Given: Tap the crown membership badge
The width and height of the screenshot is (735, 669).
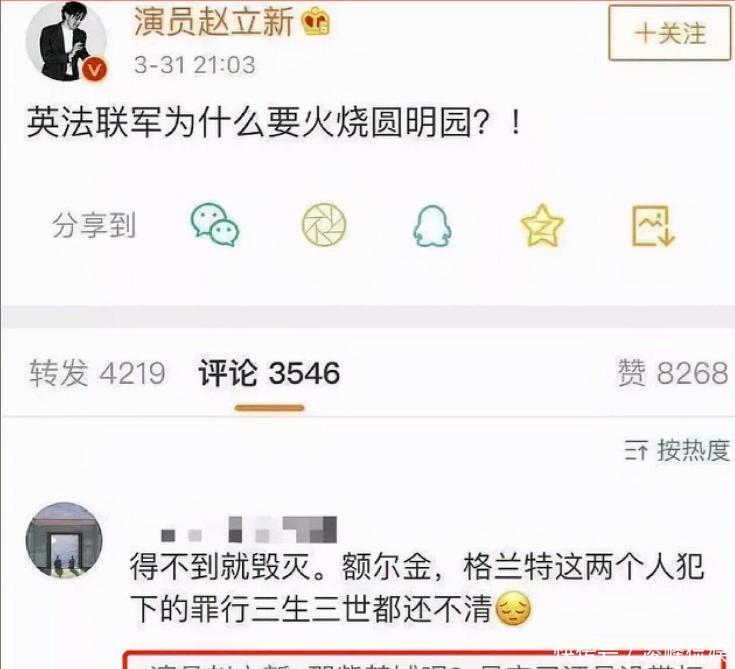Looking at the screenshot, I should point(316,22).
